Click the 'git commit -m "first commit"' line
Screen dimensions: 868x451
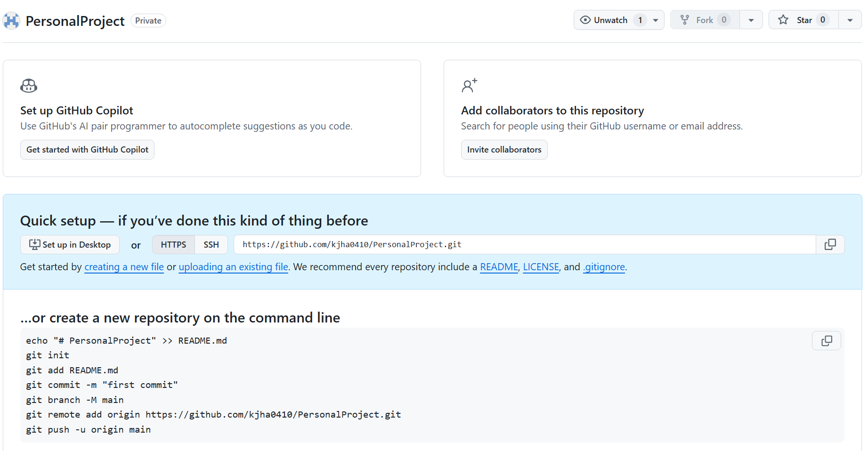102,385
